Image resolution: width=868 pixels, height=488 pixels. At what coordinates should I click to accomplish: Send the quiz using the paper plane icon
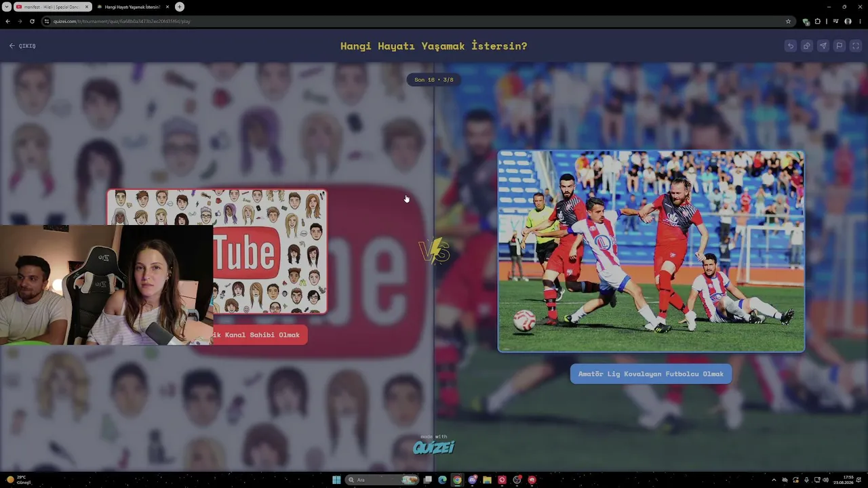(x=823, y=46)
